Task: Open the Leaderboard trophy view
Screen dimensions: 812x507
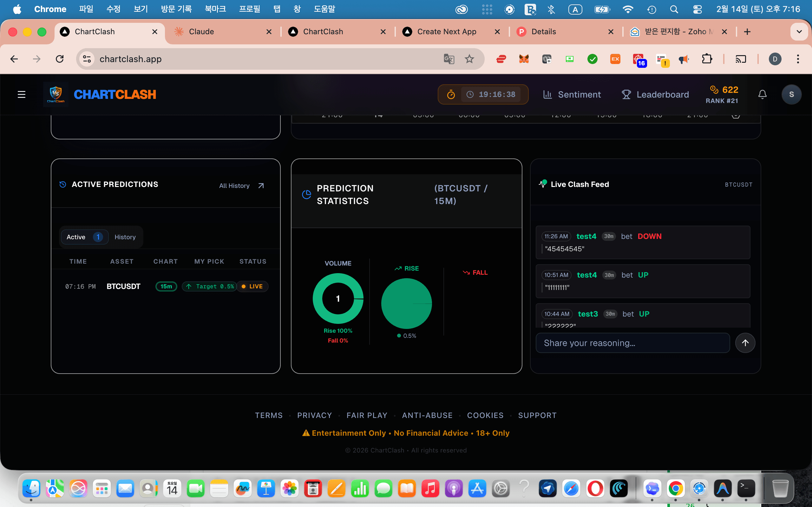Action: pos(655,94)
